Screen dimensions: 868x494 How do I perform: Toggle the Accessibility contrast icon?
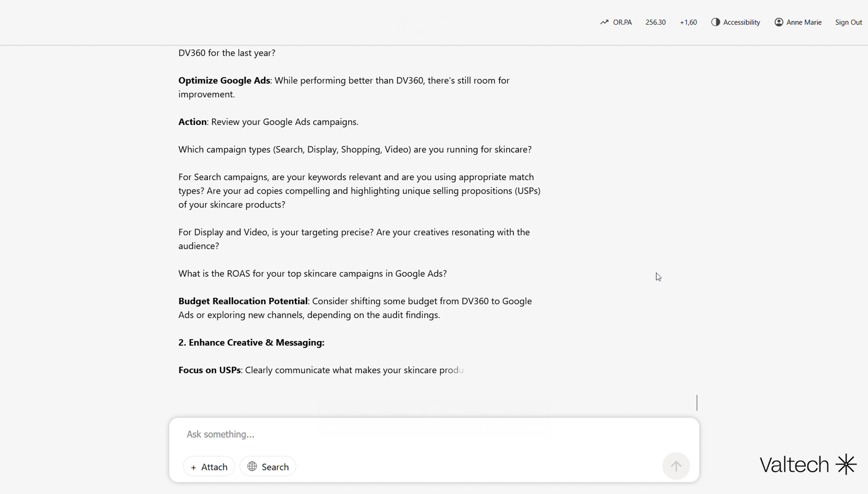pos(715,22)
